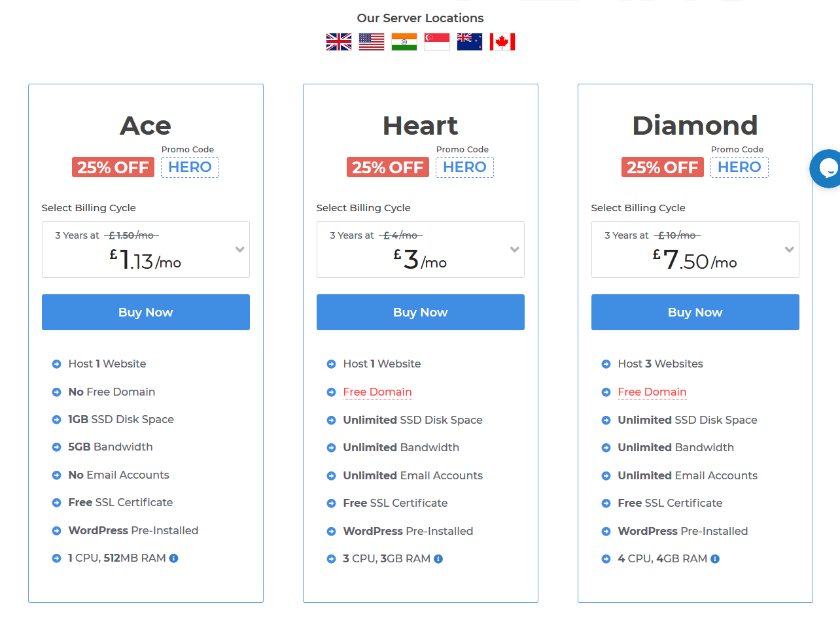Choose the Canada flag server location
840x631 pixels.
[502, 42]
